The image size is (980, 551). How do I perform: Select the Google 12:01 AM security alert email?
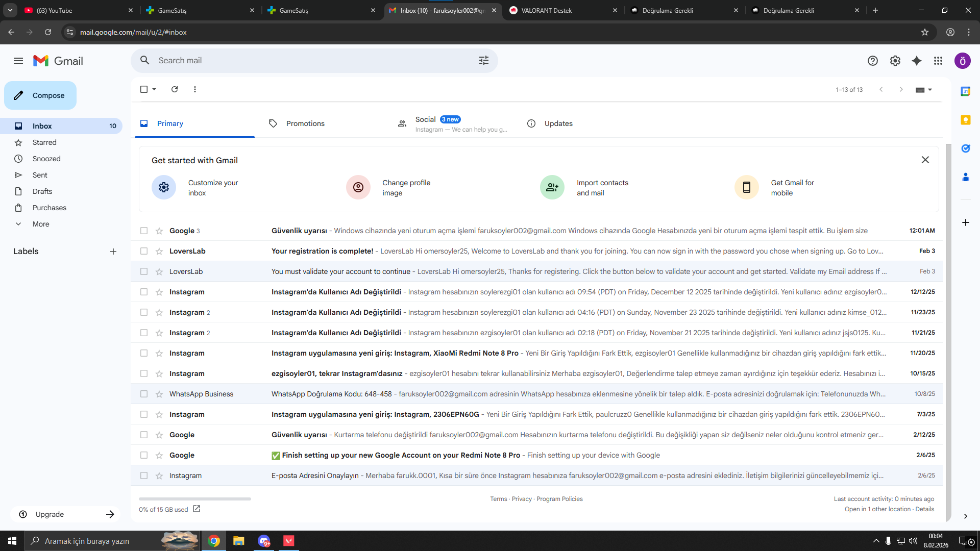144,231
